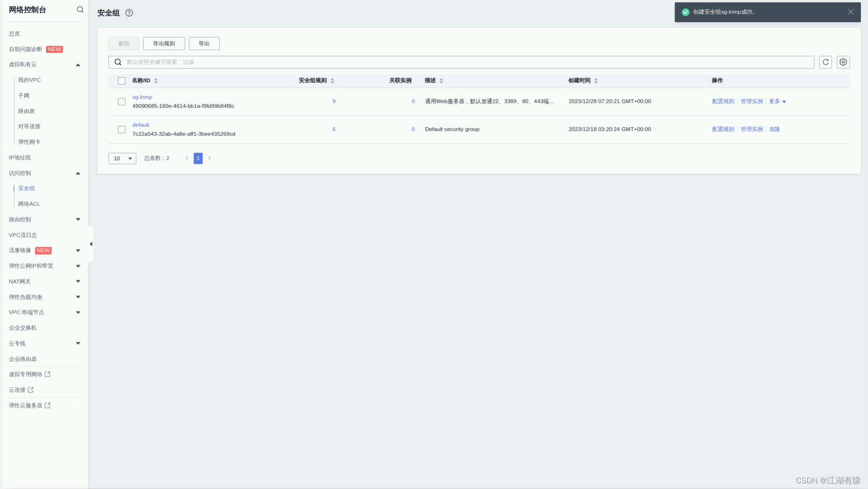The width and height of the screenshot is (868, 489).
Task: Go to the next page arrow
Action: coord(209,158)
